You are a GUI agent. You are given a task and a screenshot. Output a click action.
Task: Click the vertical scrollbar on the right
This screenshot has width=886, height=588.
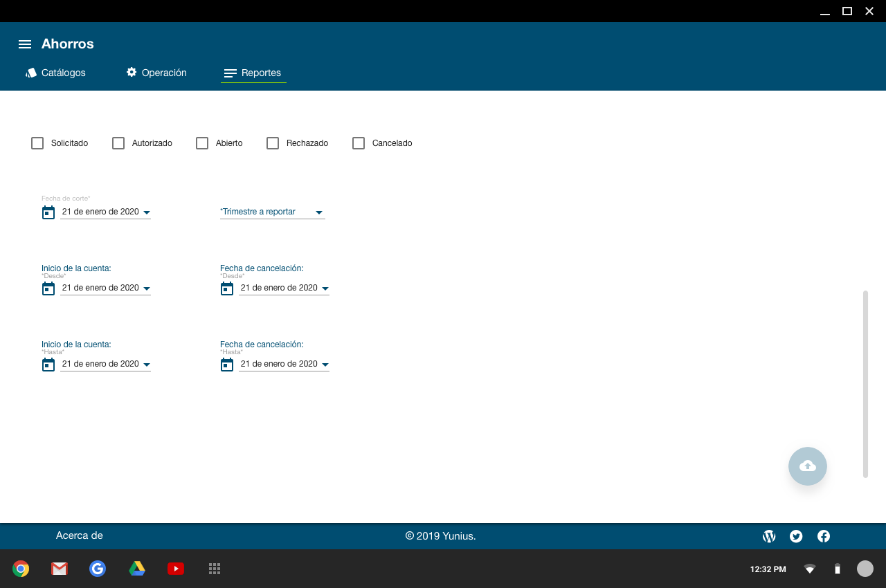[x=865, y=384]
